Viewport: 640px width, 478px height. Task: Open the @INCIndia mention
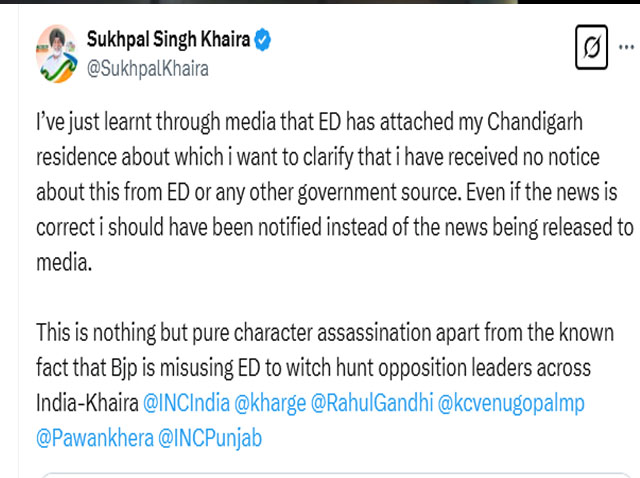[185, 405]
